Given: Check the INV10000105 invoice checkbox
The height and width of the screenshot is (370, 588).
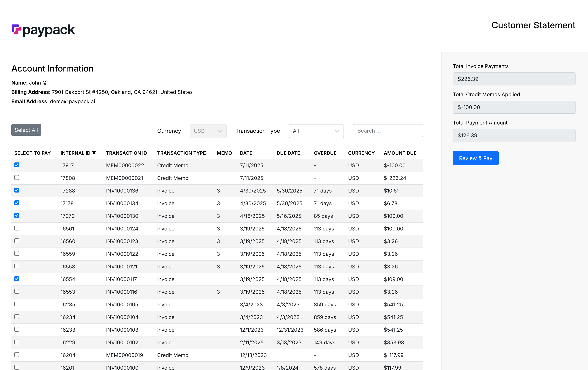Looking at the screenshot, I should [x=17, y=304].
